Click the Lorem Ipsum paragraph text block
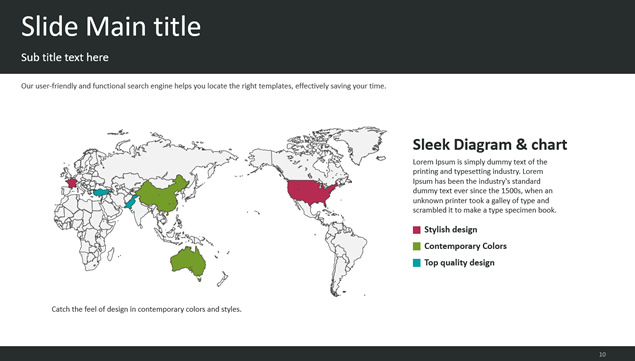Image resolution: width=635 pixels, height=361 pixels. click(484, 186)
